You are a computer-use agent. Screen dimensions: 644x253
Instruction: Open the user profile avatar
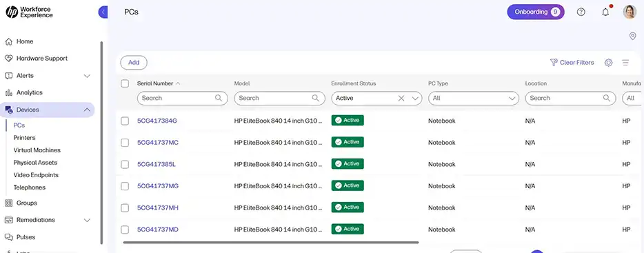click(630, 12)
